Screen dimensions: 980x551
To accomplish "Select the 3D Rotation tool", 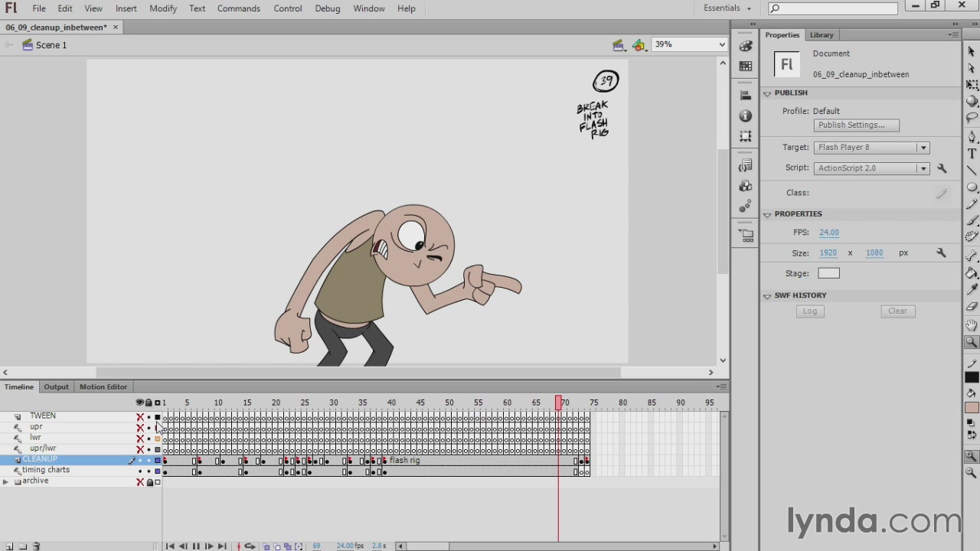I will click(x=972, y=101).
